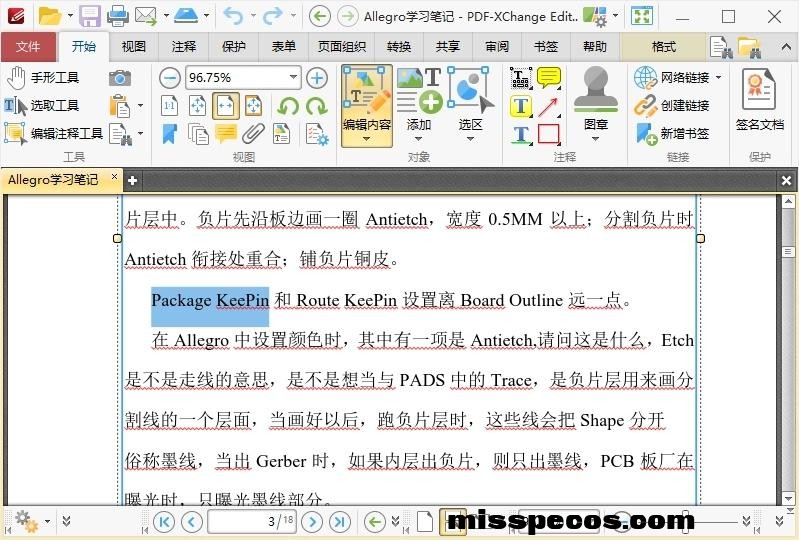The width and height of the screenshot is (799, 540).
Task: Show the Page Thumbnails pane
Action: pyautogui.click(x=198, y=134)
